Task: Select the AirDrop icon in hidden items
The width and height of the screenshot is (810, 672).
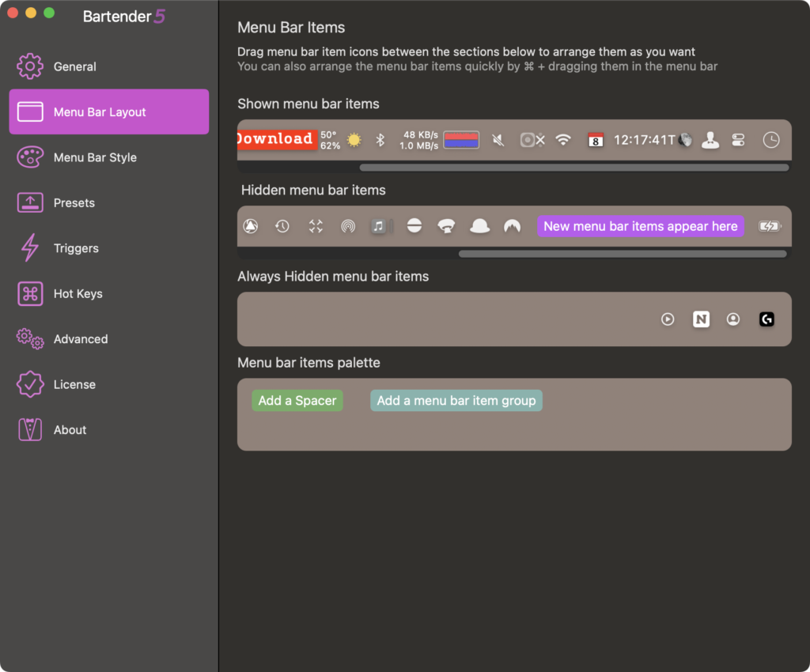Action: (x=348, y=226)
